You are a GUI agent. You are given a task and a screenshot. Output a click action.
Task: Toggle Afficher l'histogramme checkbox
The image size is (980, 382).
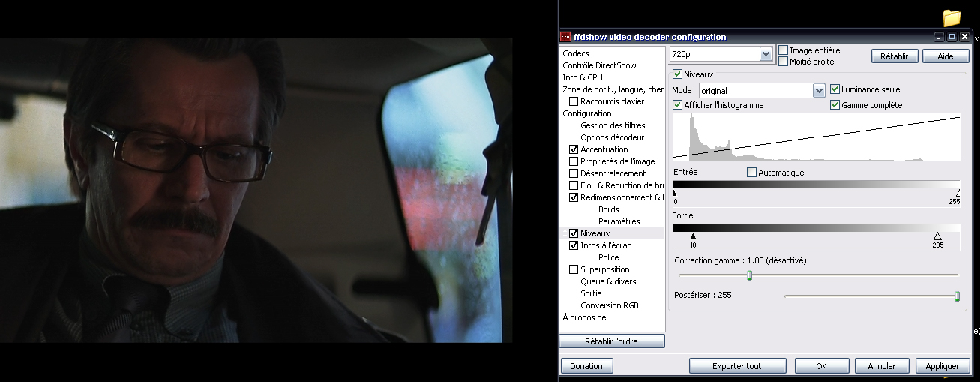coord(678,105)
